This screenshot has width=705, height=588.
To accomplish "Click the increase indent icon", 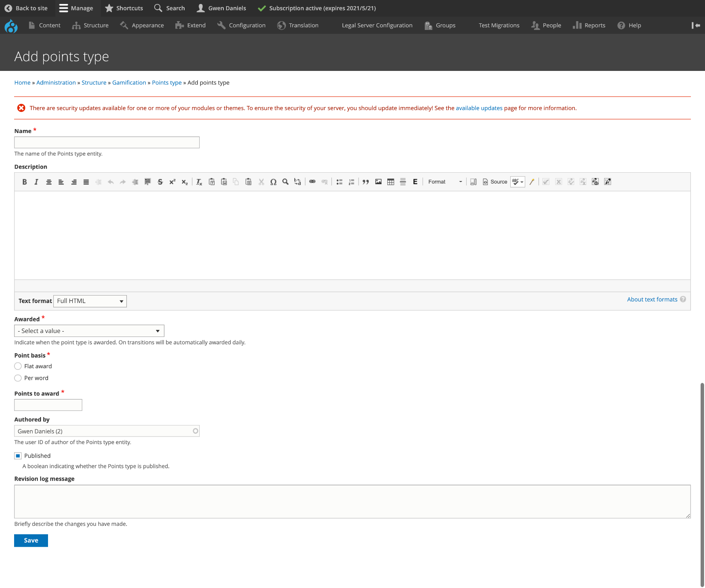I will pos(135,182).
